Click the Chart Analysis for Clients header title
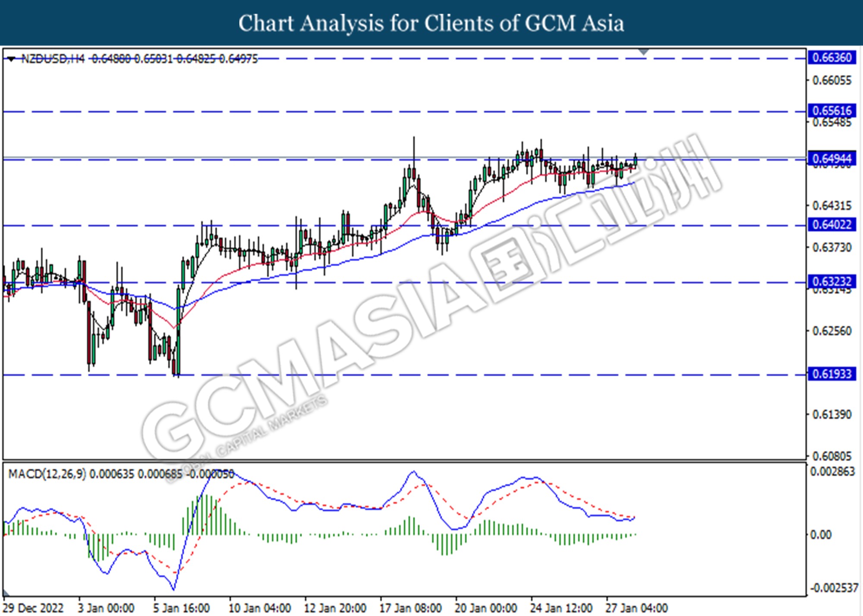Viewport: 863px width, 616px height. [431, 23]
